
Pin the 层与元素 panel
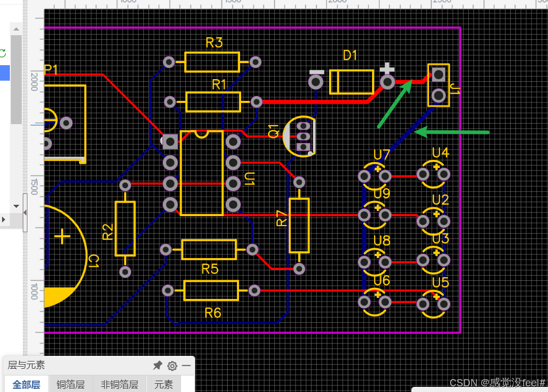158,366
